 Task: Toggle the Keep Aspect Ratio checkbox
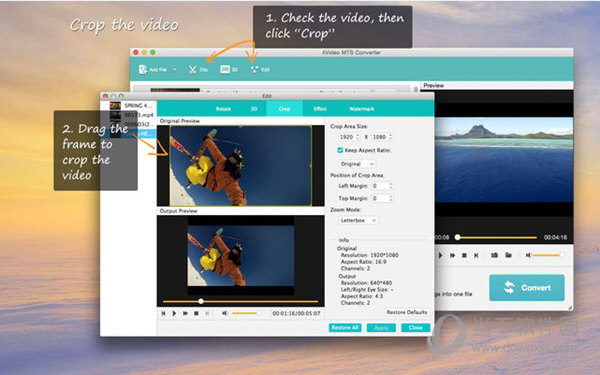(340, 150)
